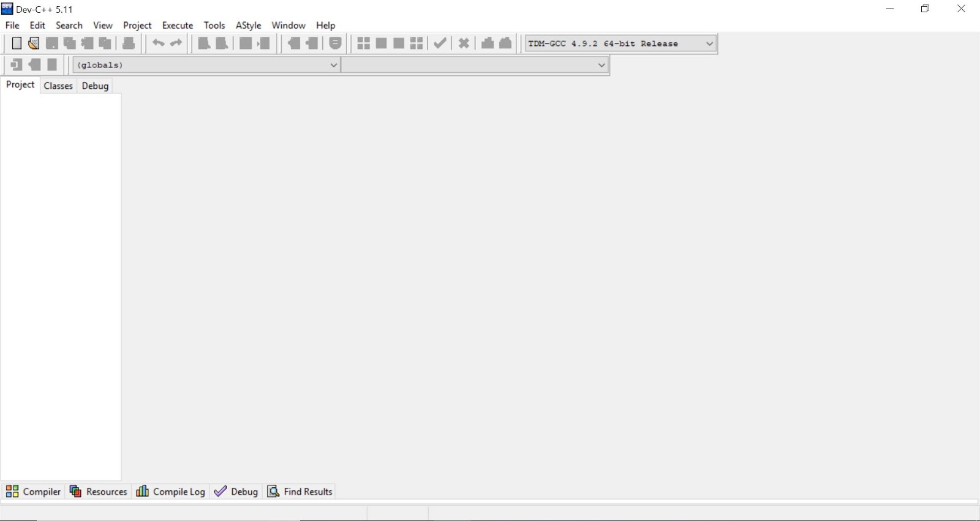Open the Tools menu
This screenshot has height=521, width=980.
pyautogui.click(x=214, y=25)
